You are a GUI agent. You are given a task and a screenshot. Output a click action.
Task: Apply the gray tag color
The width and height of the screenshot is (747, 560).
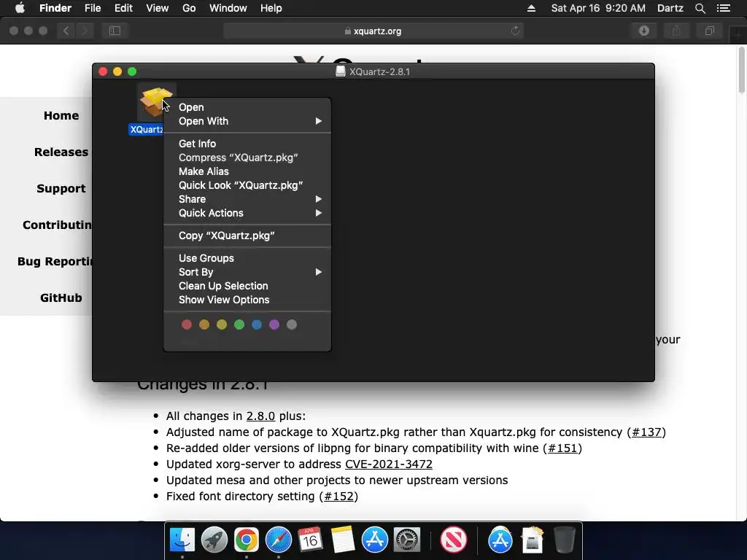(x=292, y=324)
